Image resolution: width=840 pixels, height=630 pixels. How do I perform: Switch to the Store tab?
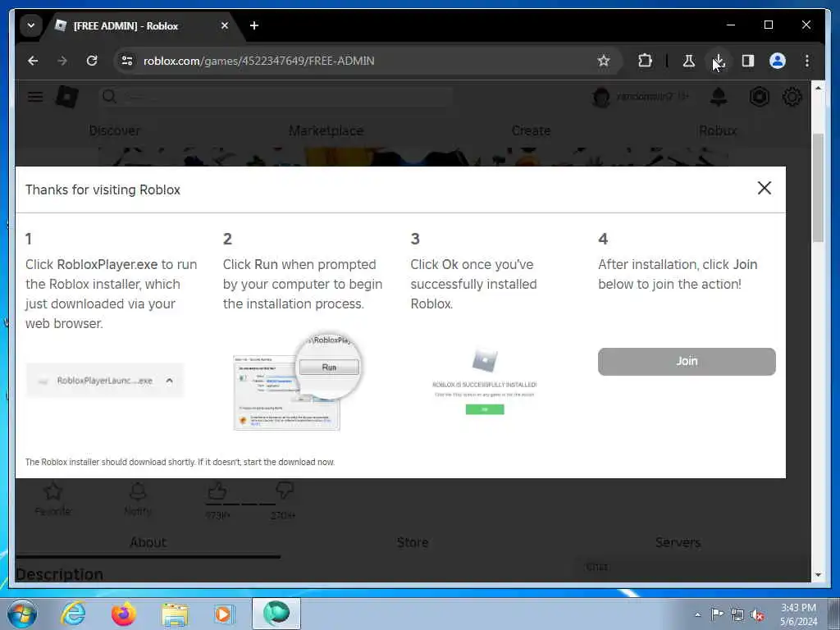tap(413, 542)
